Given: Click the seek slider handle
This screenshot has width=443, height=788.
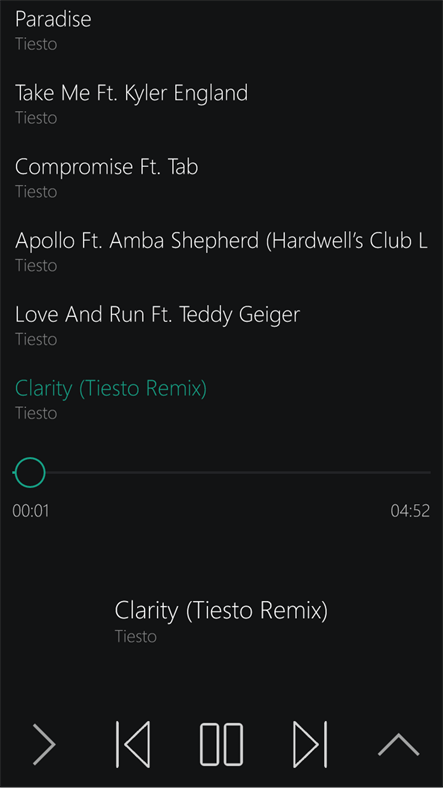Looking at the screenshot, I should coord(30,472).
